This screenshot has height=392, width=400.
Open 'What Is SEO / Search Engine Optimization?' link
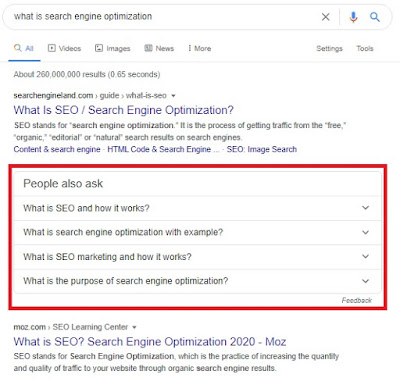click(124, 110)
